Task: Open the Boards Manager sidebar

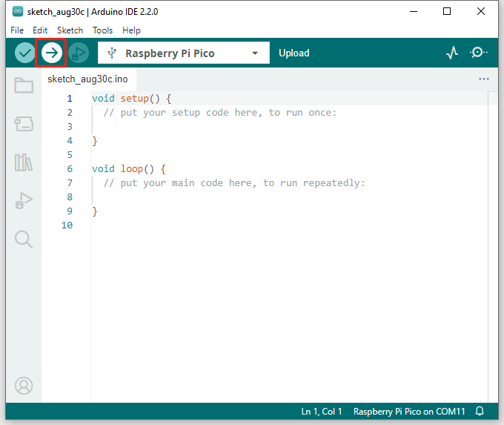Action: tap(24, 124)
